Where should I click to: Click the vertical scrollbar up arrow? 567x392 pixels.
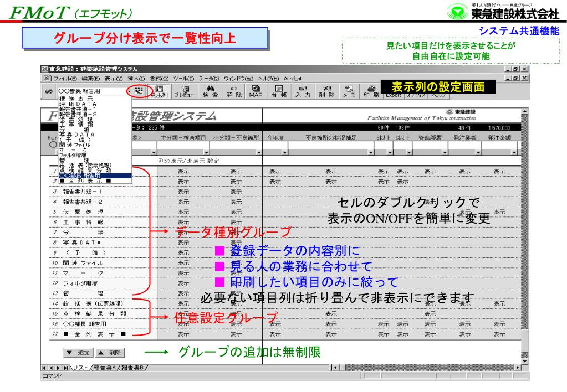(525, 111)
